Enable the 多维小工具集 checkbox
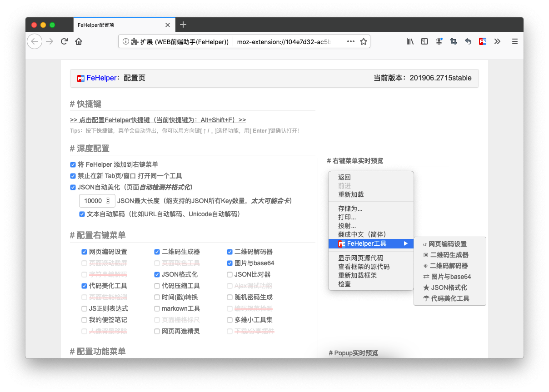The height and width of the screenshot is (392, 549). 230,320
